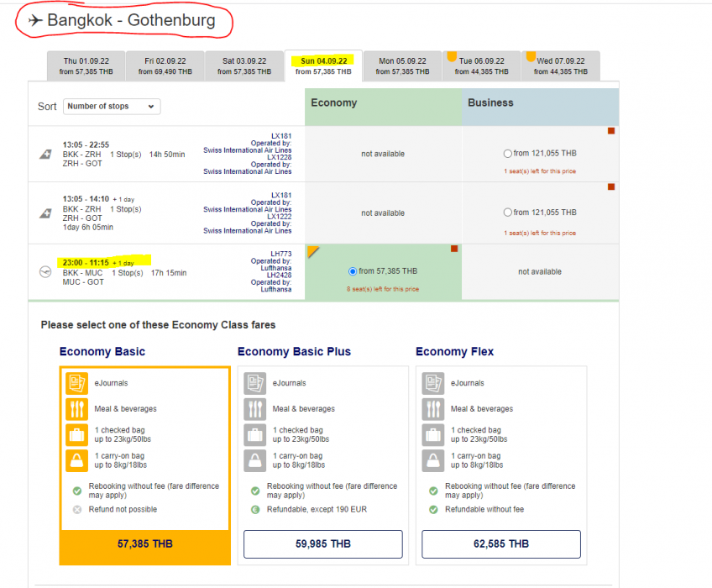Switch to Tue 06.09.22 date tab
This screenshot has width=712, height=588.
483,66
